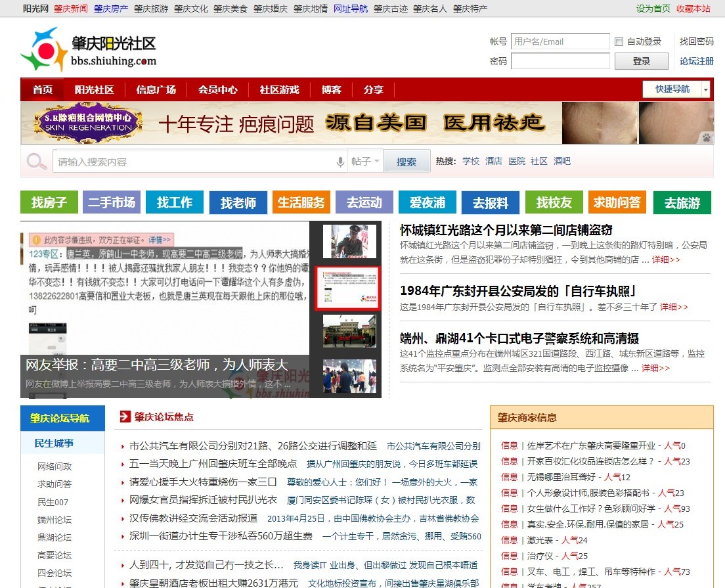Select the red-bordered slideshow thumbnail
Screen dimensions: 725x588
(347, 287)
